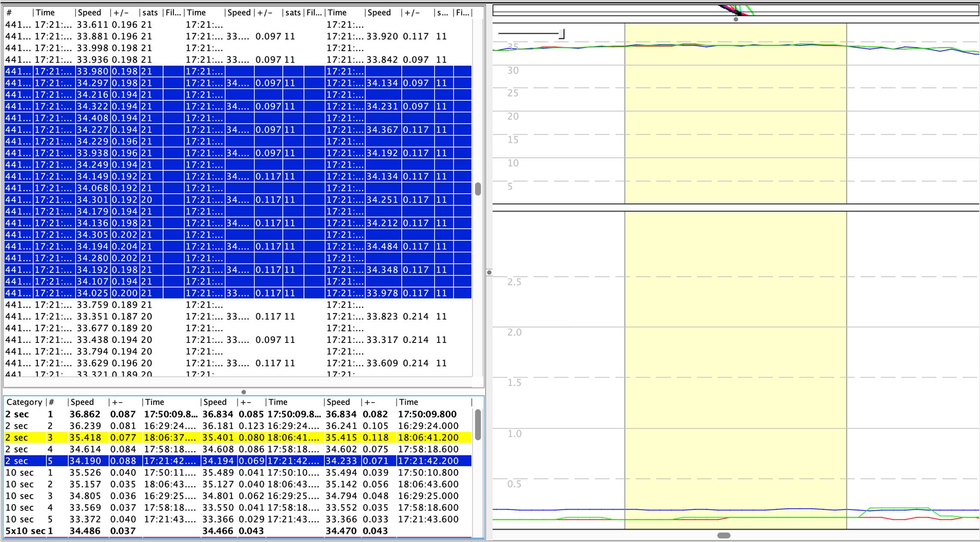Click horizontal scrollbar thumb under the graphs
The height and width of the screenshot is (542, 980).
pos(724,535)
